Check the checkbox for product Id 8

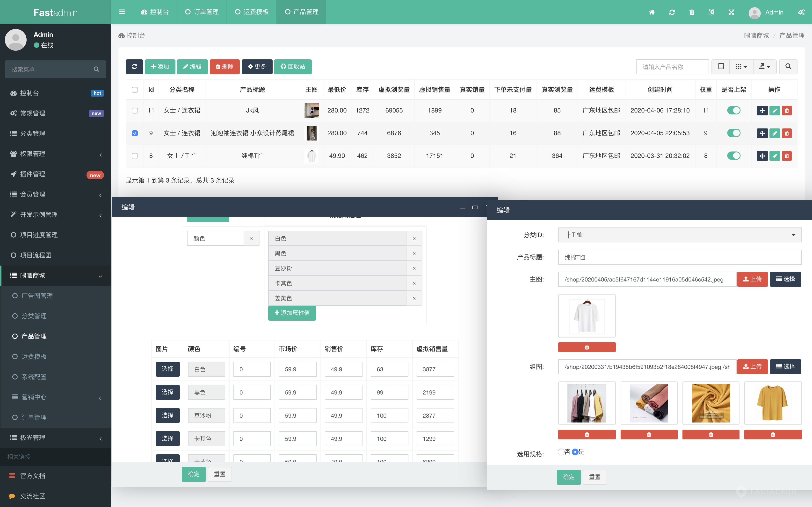coord(135,156)
